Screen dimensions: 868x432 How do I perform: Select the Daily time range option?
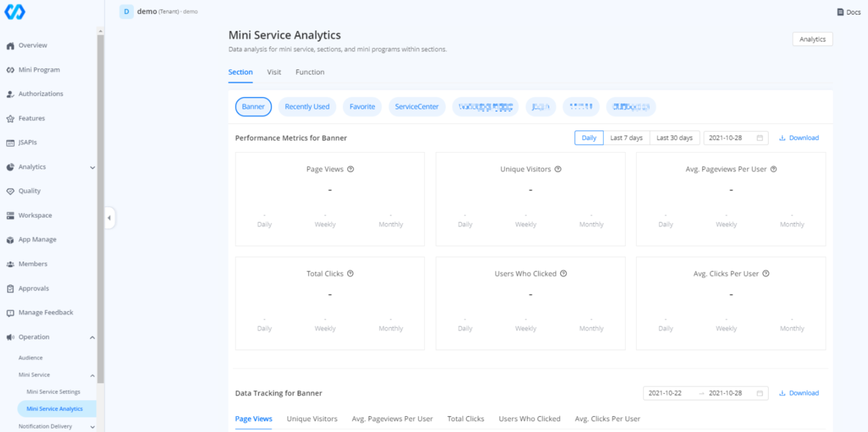coord(589,138)
